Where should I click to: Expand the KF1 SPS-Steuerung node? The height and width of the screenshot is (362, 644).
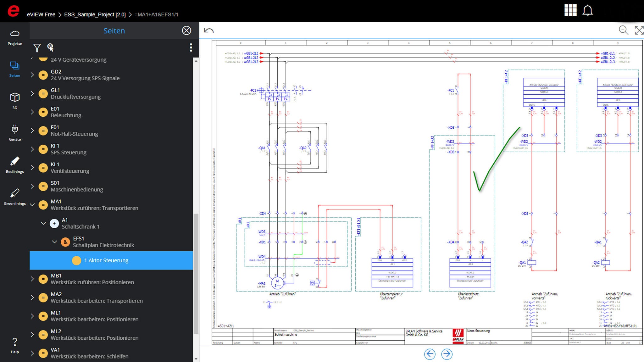[32, 149]
